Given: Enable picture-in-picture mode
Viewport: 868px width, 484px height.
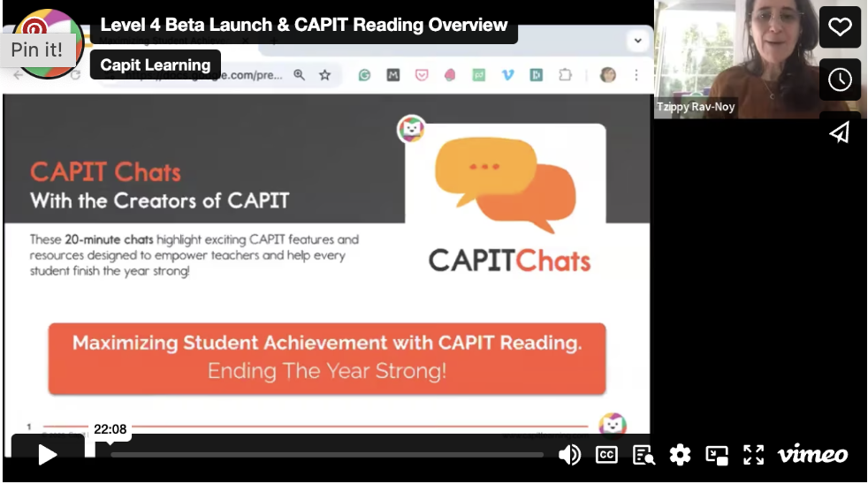Looking at the screenshot, I should coord(717,455).
